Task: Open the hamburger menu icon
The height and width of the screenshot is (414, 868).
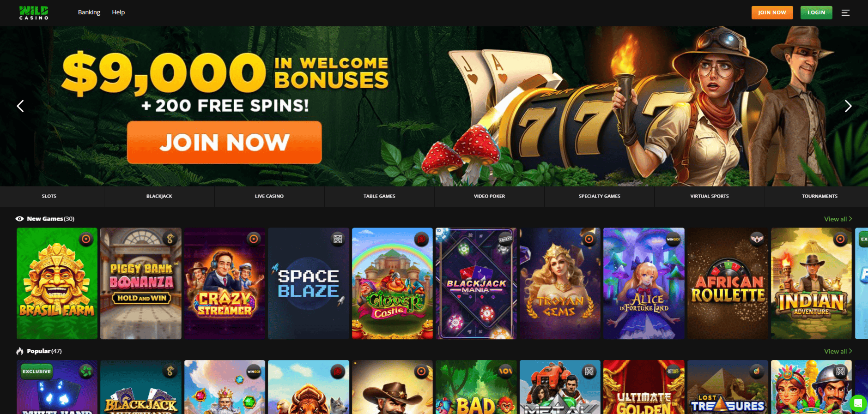Action: click(x=845, y=13)
